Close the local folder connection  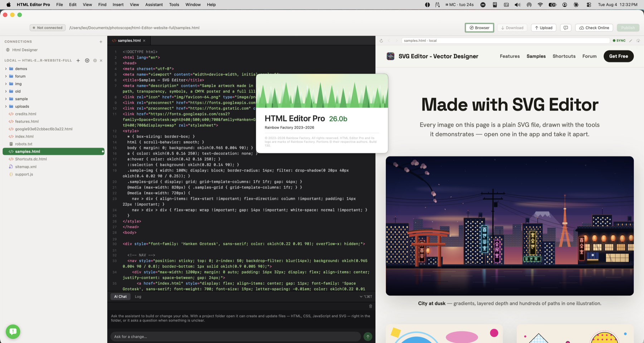click(x=101, y=61)
